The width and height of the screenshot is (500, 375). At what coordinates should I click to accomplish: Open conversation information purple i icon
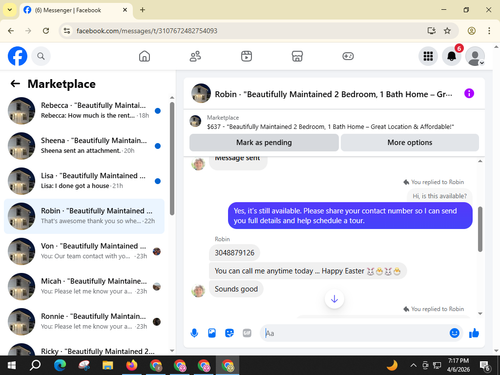pyautogui.click(x=469, y=93)
